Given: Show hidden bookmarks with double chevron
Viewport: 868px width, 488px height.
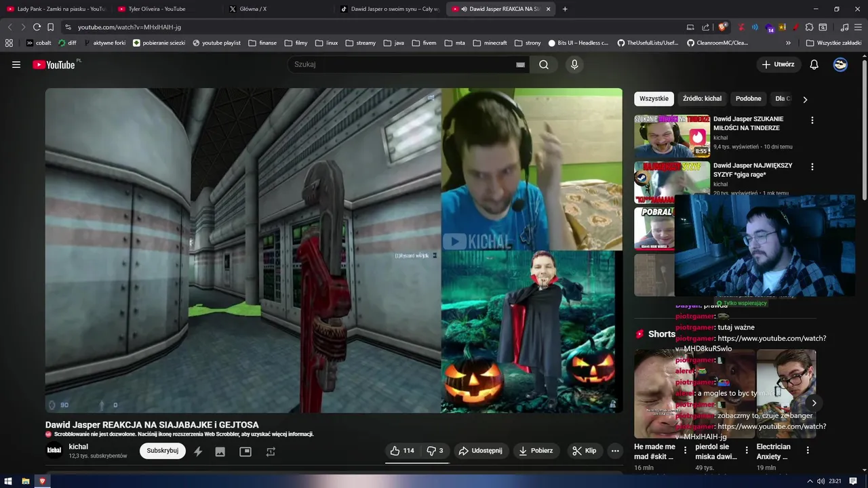Looking at the screenshot, I should coord(788,43).
